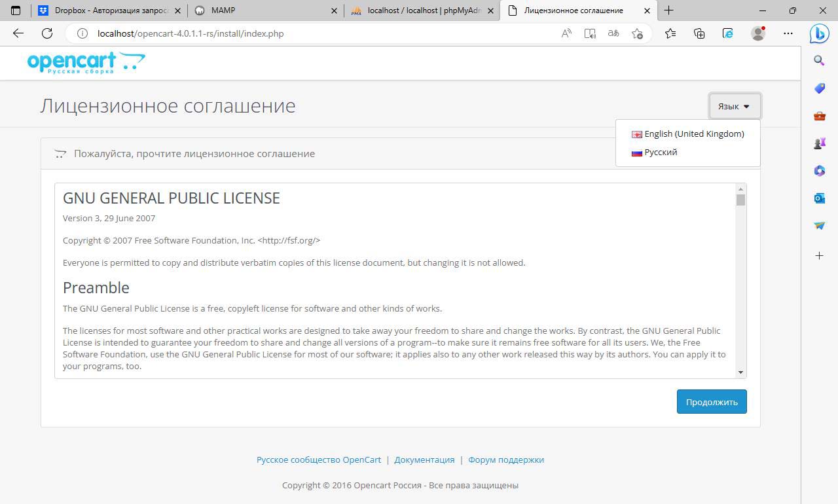Refresh the page with the reload icon
The image size is (838, 504).
[47, 33]
